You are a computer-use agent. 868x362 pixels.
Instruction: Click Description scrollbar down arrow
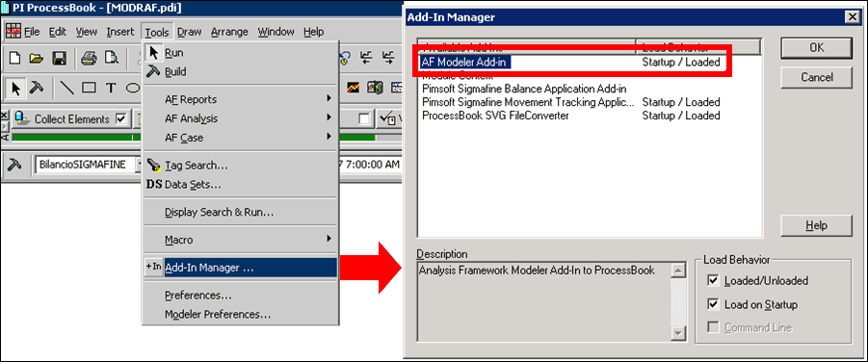(678, 333)
